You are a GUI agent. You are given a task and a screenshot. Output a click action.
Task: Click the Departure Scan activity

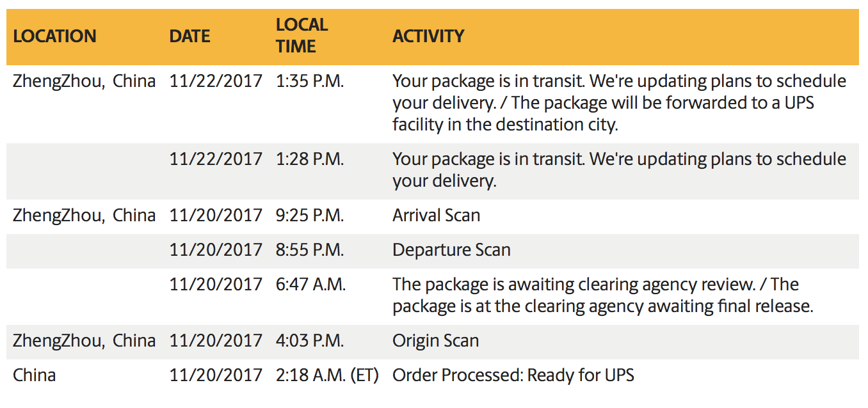tap(452, 249)
